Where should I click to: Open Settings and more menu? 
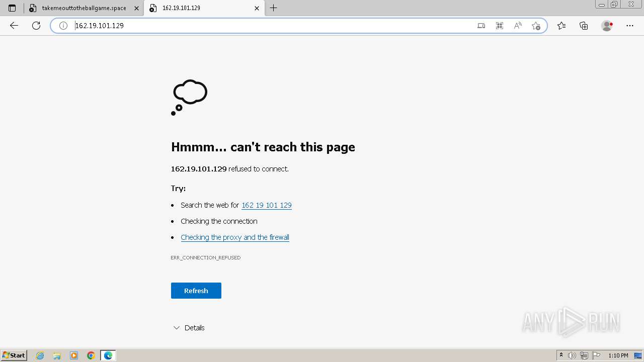(630, 26)
